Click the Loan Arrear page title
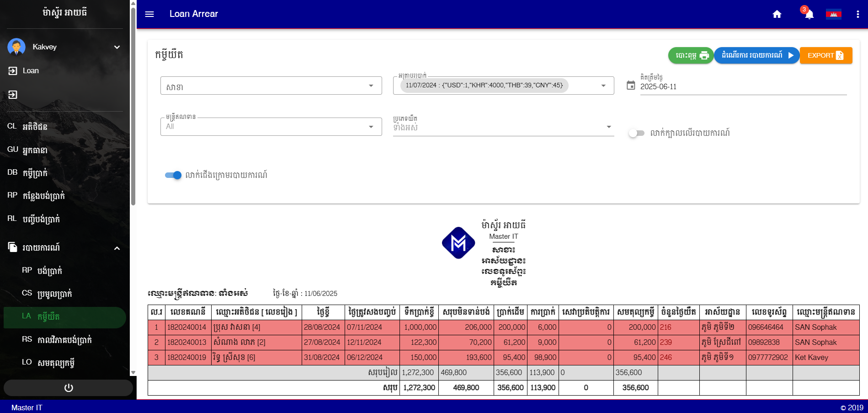 click(194, 14)
